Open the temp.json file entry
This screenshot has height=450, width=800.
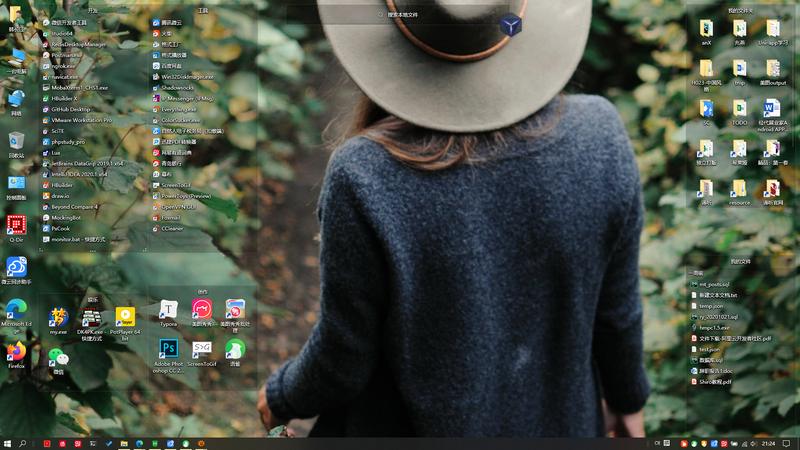coord(707,306)
